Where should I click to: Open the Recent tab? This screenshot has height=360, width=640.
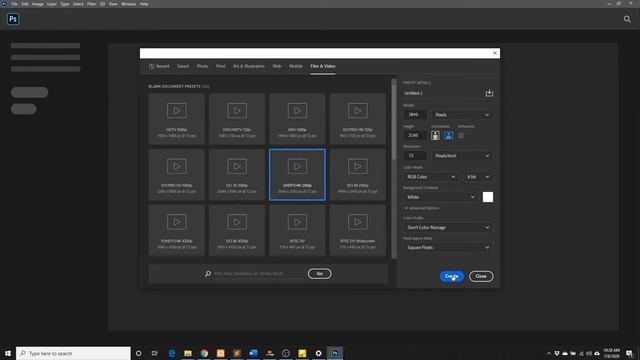pyautogui.click(x=159, y=66)
